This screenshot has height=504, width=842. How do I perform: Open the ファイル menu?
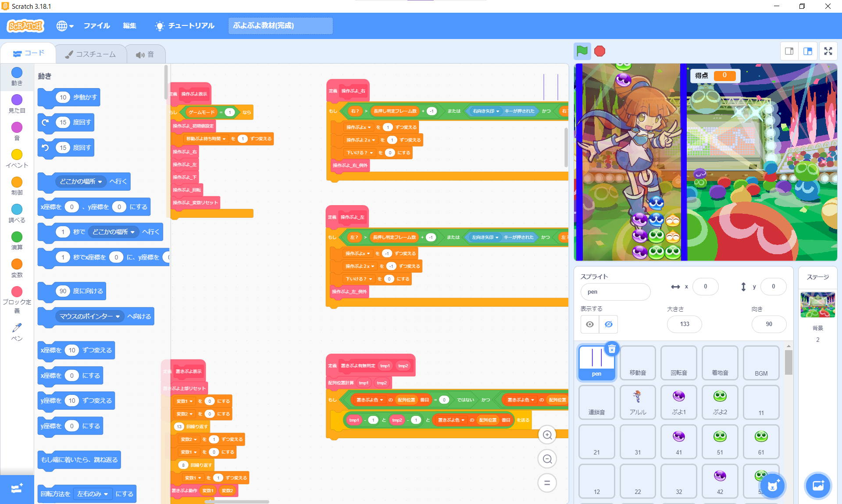click(96, 26)
